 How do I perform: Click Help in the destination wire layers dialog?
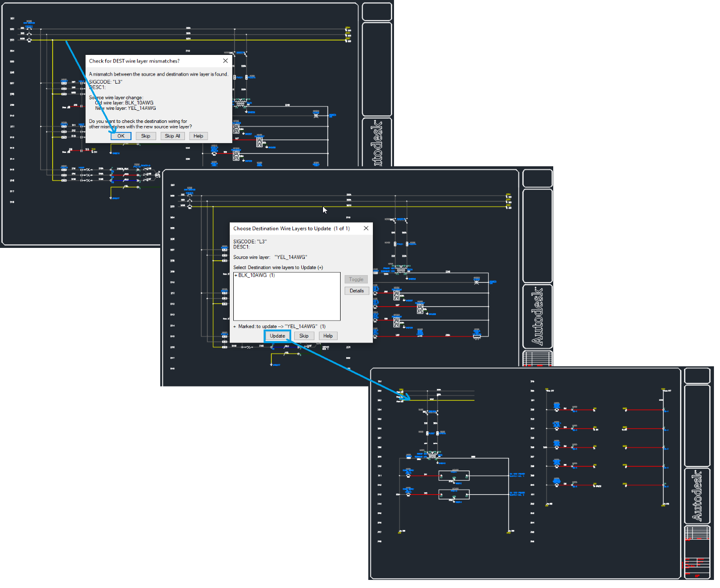pos(328,336)
